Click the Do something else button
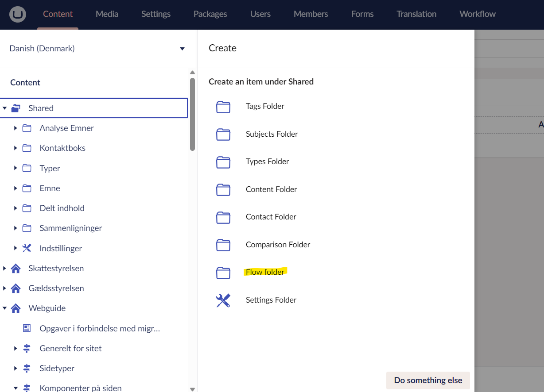The width and height of the screenshot is (544, 392). click(x=427, y=380)
